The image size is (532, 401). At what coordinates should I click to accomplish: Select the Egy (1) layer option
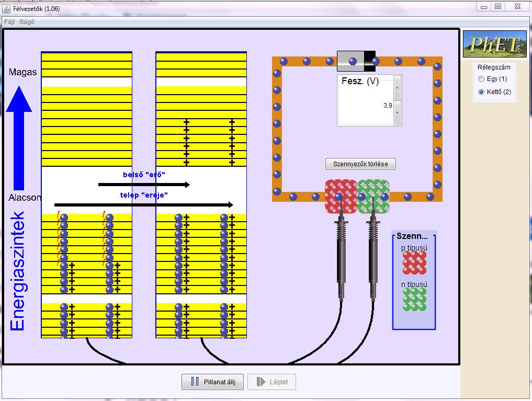point(481,79)
